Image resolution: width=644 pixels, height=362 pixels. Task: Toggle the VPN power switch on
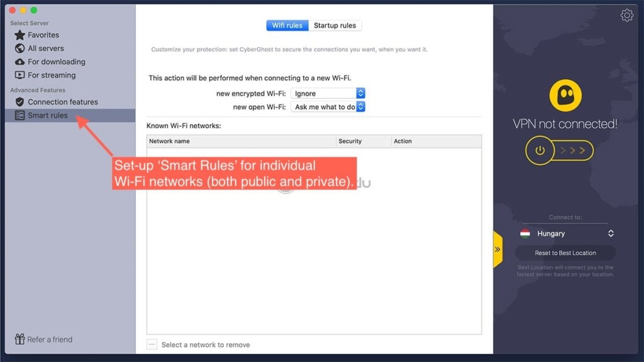coord(559,151)
